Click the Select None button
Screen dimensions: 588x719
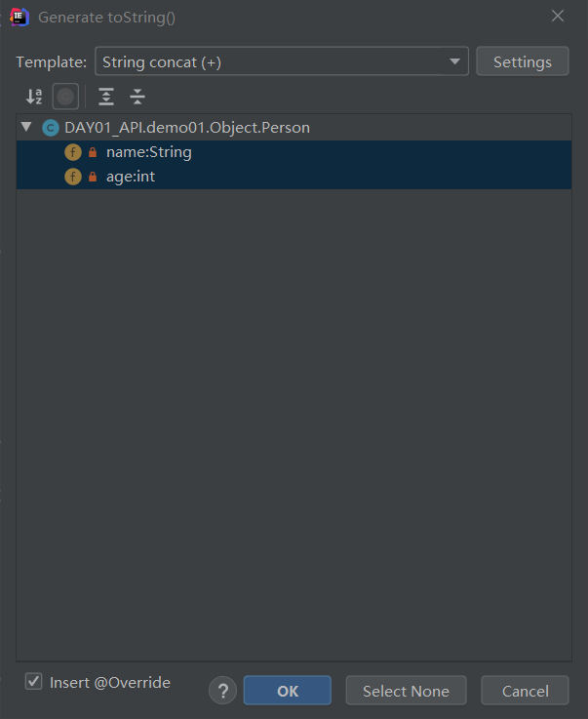pyautogui.click(x=406, y=691)
